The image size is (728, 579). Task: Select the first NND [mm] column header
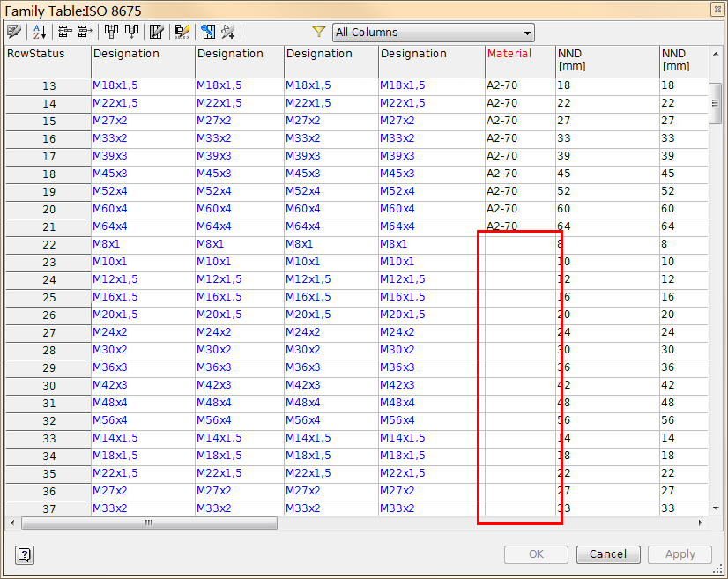(607, 62)
